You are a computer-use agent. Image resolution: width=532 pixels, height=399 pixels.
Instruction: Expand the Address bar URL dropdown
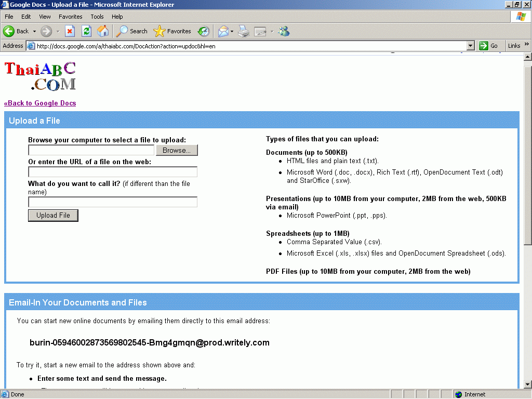coord(471,46)
